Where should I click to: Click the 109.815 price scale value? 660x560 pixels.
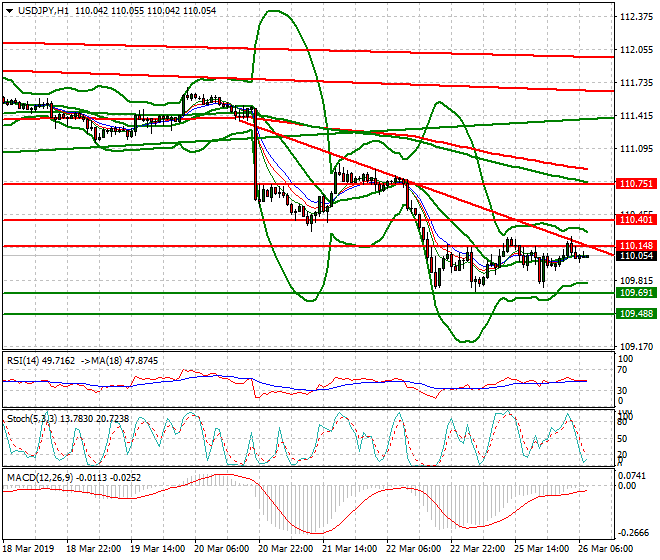tap(636, 281)
